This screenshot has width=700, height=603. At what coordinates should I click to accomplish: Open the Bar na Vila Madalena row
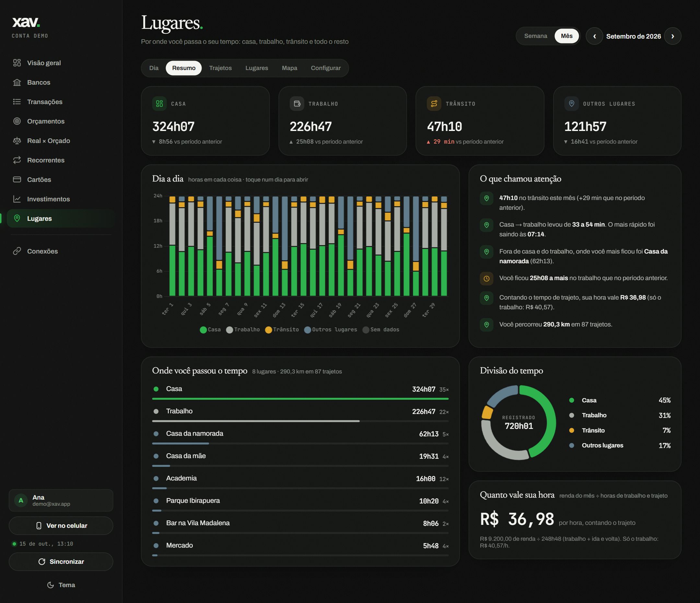point(300,526)
